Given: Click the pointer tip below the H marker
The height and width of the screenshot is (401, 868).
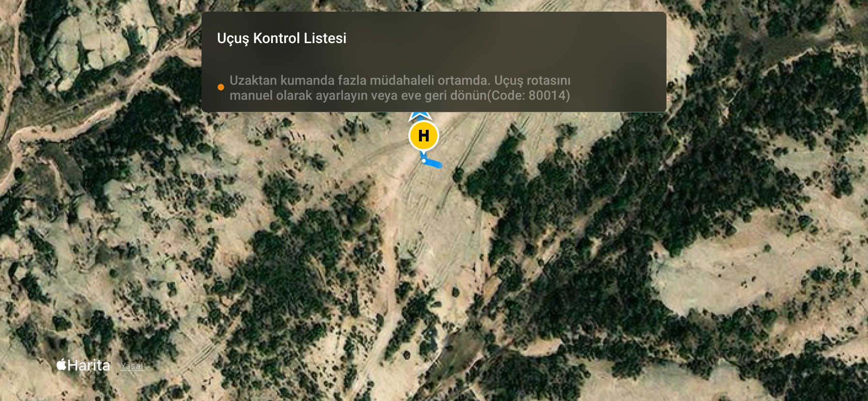Looking at the screenshot, I should click(x=423, y=154).
